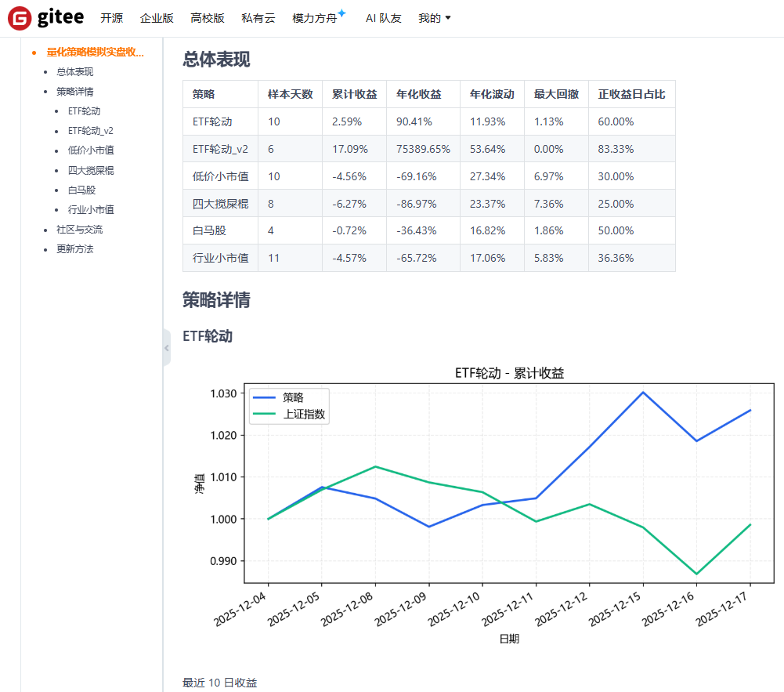The width and height of the screenshot is (784, 692).
Task: Jump to 策略详情 in the sidebar outline
Action: (x=74, y=92)
